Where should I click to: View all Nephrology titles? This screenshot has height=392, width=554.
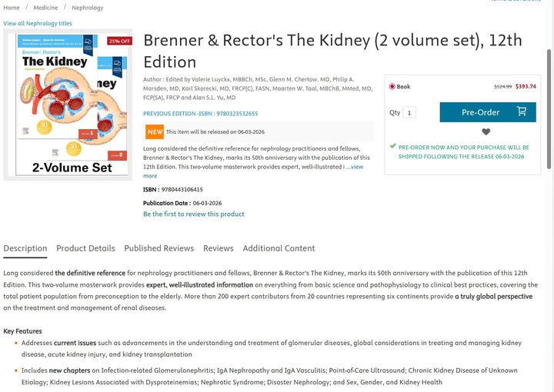[38, 24]
